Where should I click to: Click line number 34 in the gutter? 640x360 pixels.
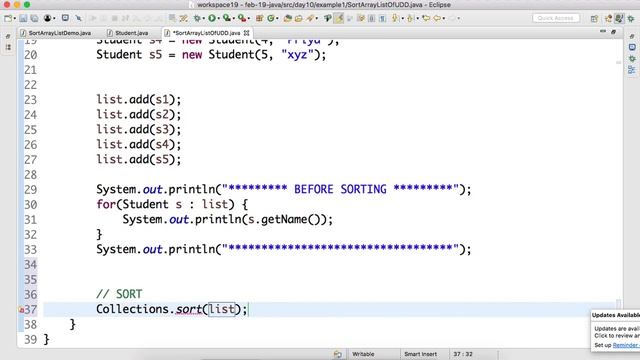(31, 264)
